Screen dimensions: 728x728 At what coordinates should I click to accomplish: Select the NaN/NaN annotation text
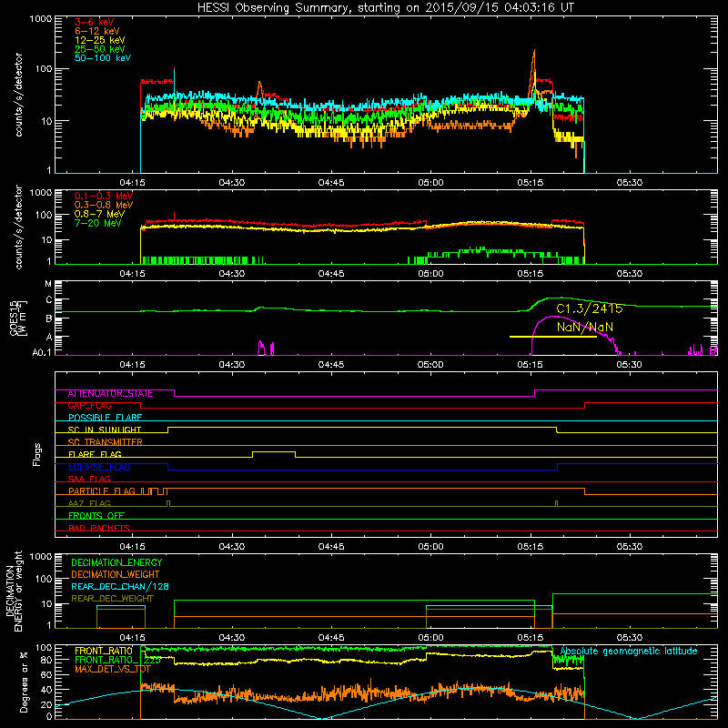tap(585, 327)
